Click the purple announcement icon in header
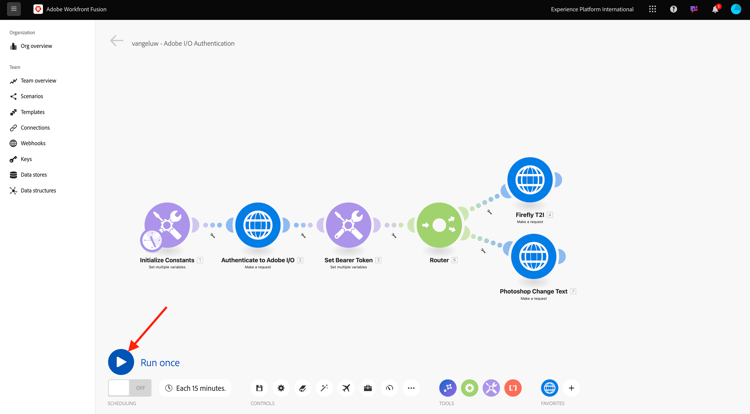The image size is (750, 414). [x=694, y=9]
